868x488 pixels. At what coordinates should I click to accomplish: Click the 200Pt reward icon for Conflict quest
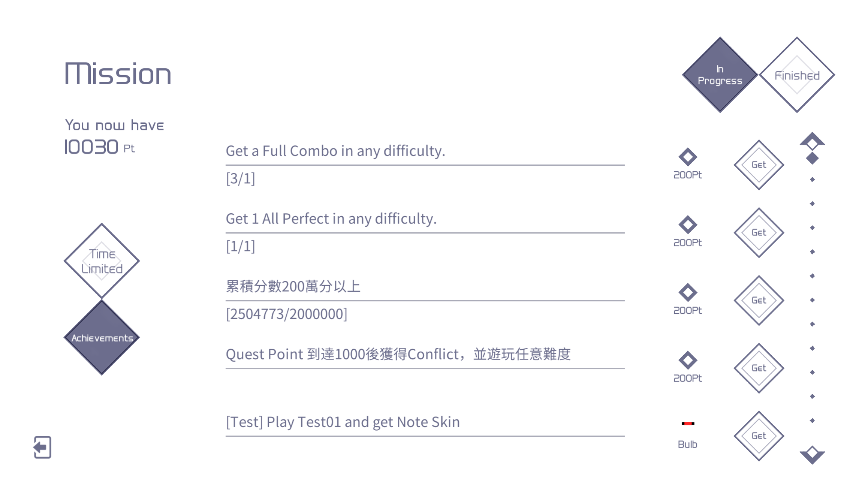688,360
